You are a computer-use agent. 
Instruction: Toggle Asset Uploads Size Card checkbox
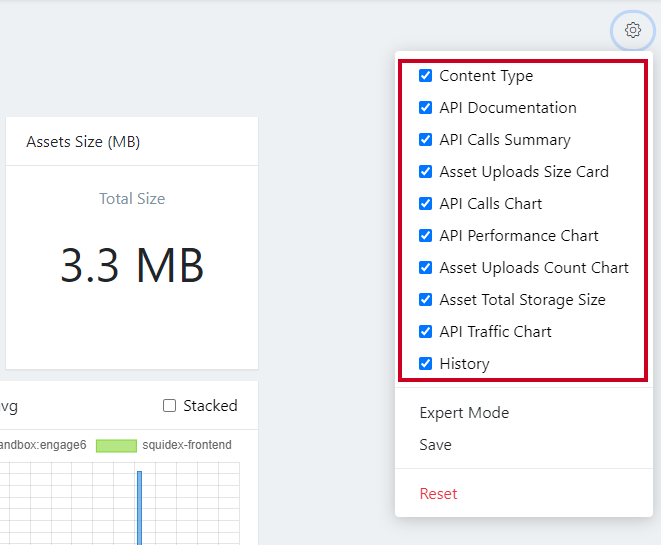click(425, 172)
